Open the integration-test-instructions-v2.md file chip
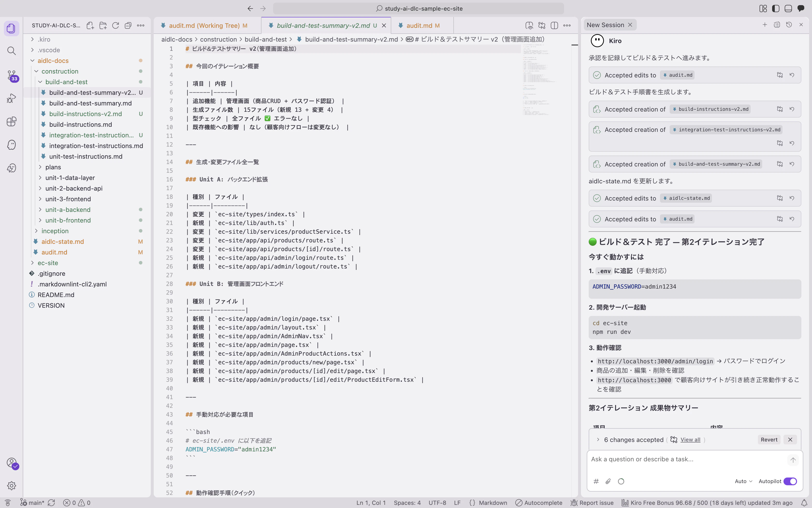The height and width of the screenshot is (508, 812). [x=726, y=130]
